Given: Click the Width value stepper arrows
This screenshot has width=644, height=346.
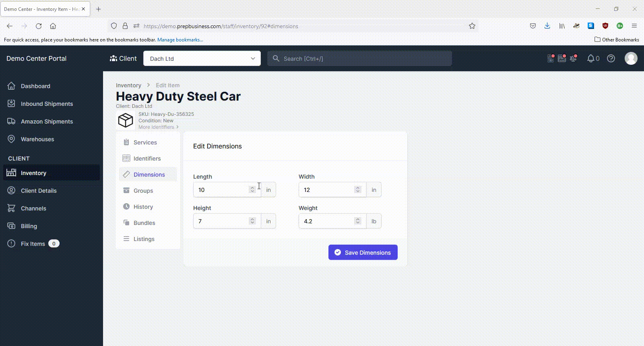Looking at the screenshot, I should [x=358, y=189].
